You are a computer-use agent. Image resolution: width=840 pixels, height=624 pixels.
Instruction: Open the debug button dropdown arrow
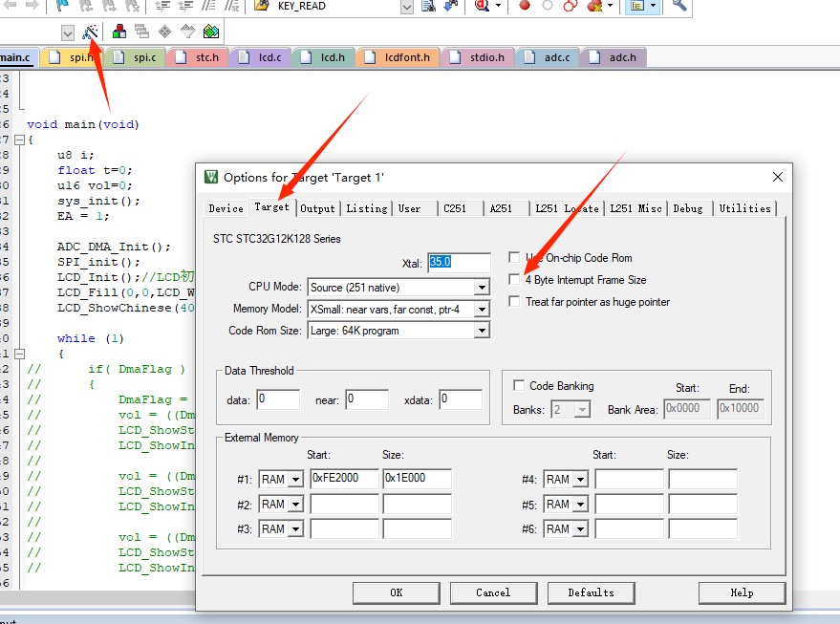[498, 6]
